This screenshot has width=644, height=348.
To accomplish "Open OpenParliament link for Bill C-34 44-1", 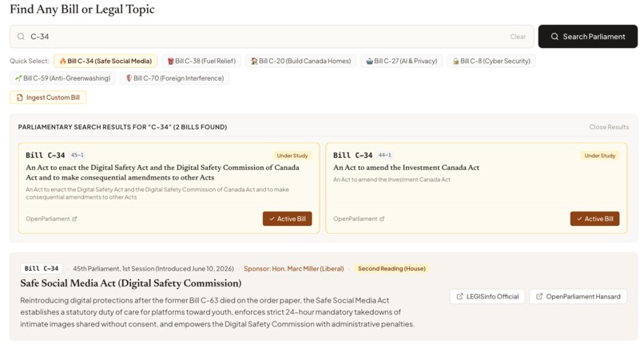I will (359, 219).
